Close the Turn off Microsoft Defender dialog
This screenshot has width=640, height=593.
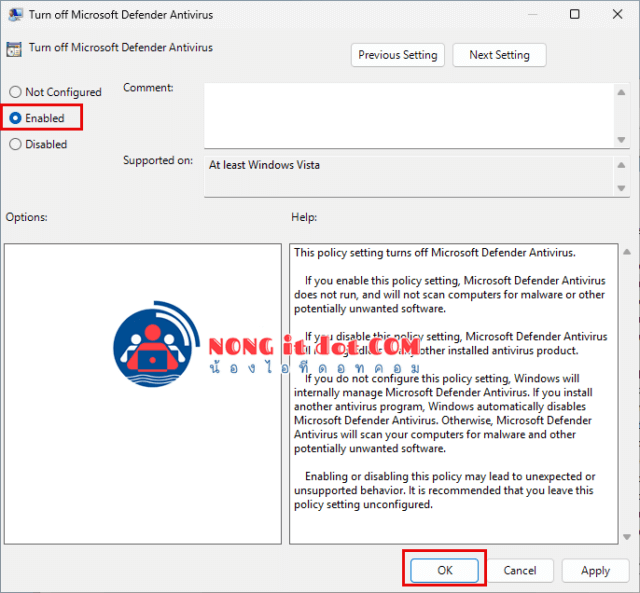click(x=617, y=14)
